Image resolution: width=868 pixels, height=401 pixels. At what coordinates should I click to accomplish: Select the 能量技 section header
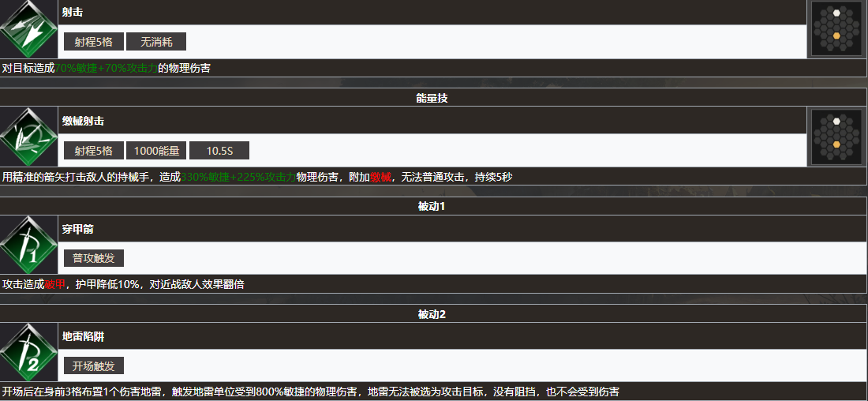[x=433, y=97]
